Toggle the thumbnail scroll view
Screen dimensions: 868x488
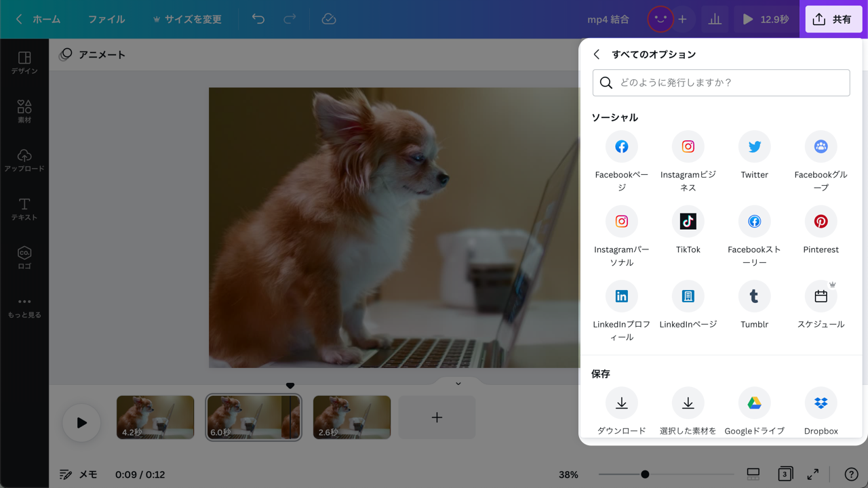click(x=753, y=474)
